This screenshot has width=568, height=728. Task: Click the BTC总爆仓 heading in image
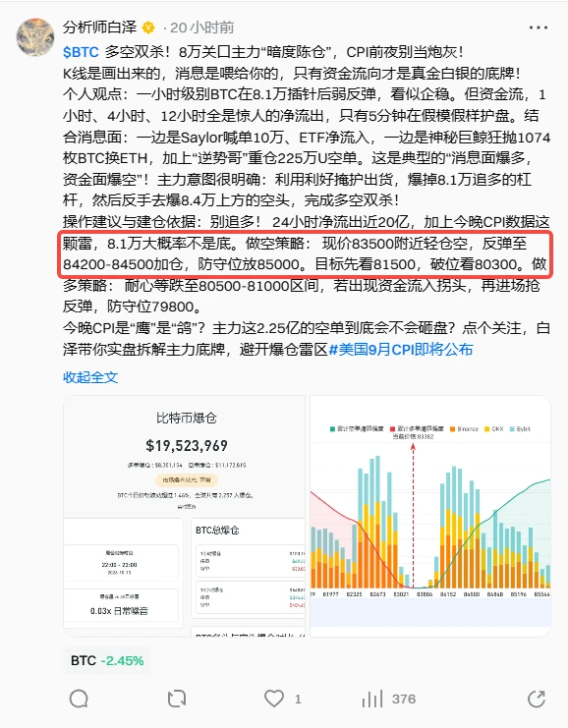217,531
